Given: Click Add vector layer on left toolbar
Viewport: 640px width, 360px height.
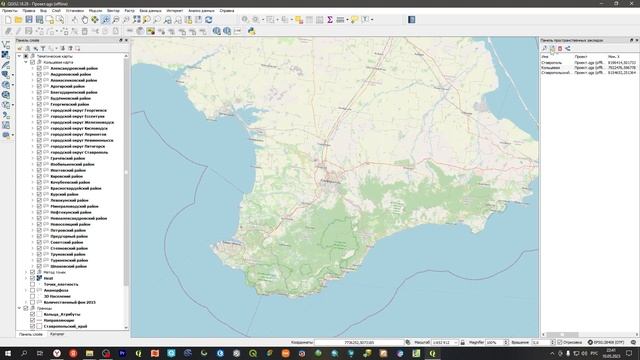Looking at the screenshot, I should tap(6, 44).
